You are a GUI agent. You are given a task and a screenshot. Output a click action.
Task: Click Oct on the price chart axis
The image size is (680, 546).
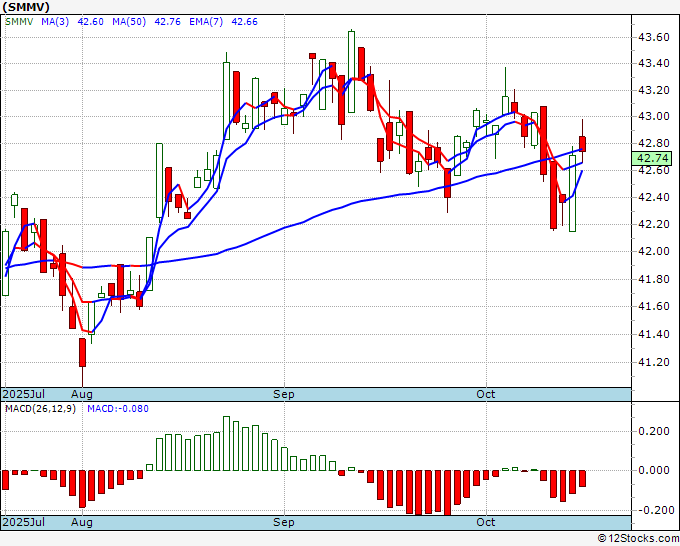point(486,394)
